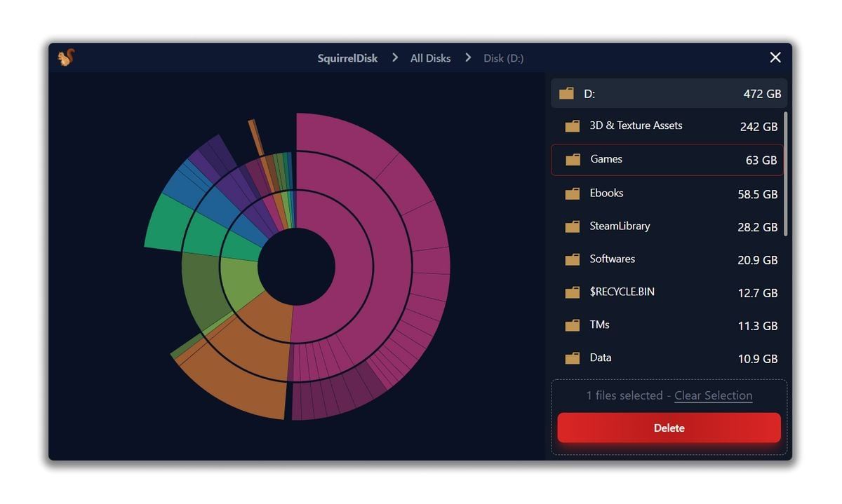Click the 10.9 GB size value

758,359
